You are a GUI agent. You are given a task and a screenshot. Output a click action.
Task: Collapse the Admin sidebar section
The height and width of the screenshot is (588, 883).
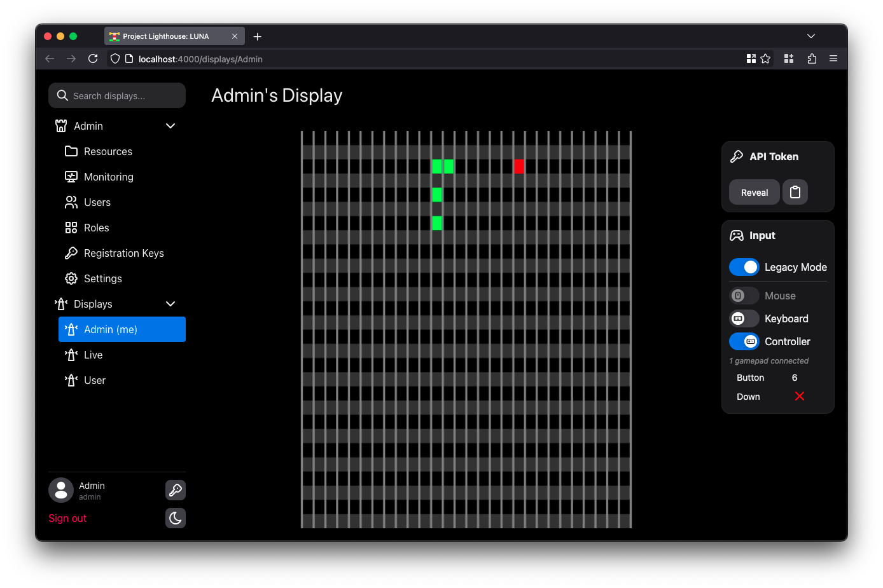pyautogui.click(x=170, y=126)
